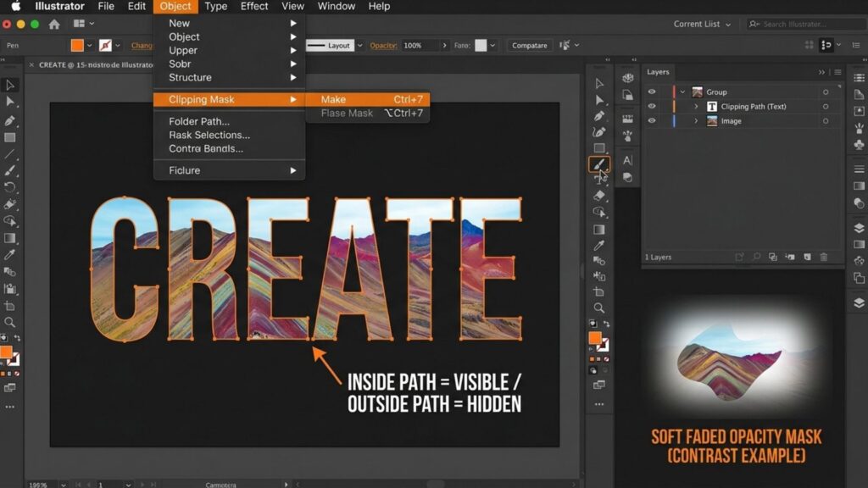The height and width of the screenshot is (488, 868).
Task: Select the Direct Selection tool in left toolbar
Action: [10, 102]
